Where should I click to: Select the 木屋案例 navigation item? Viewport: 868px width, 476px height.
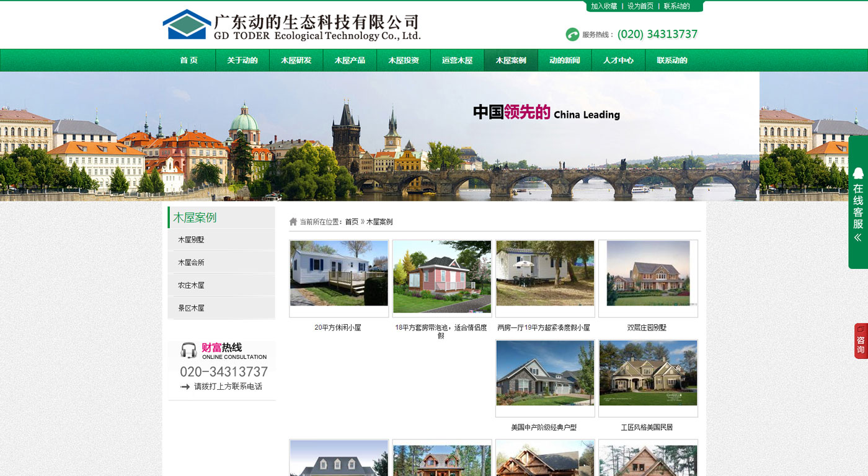(511, 61)
